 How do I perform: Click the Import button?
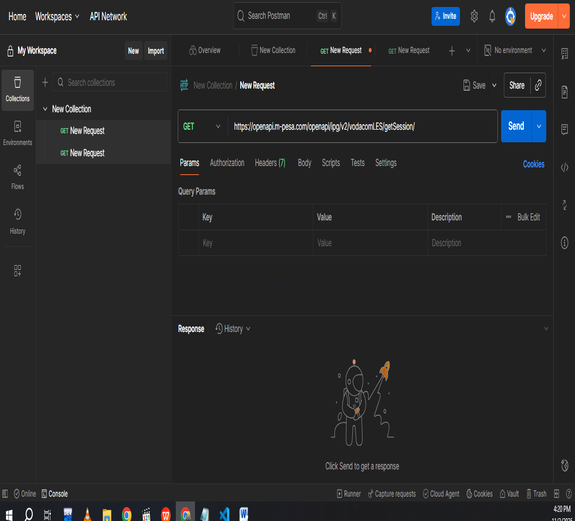[x=156, y=51]
